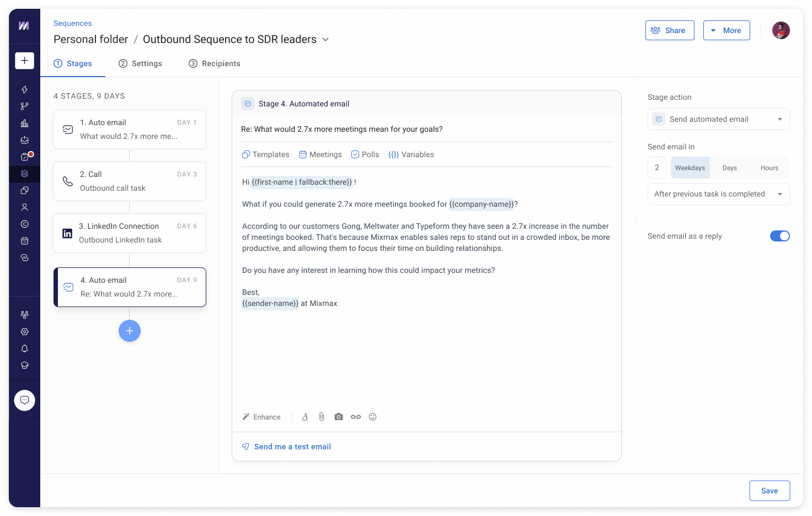
Task: Switch send timing to Hours
Action: click(x=769, y=168)
